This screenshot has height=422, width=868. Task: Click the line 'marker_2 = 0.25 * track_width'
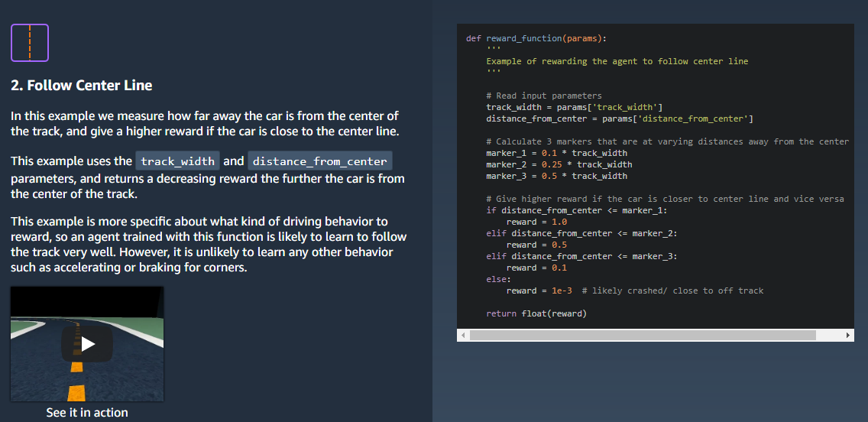coord(559,164)
